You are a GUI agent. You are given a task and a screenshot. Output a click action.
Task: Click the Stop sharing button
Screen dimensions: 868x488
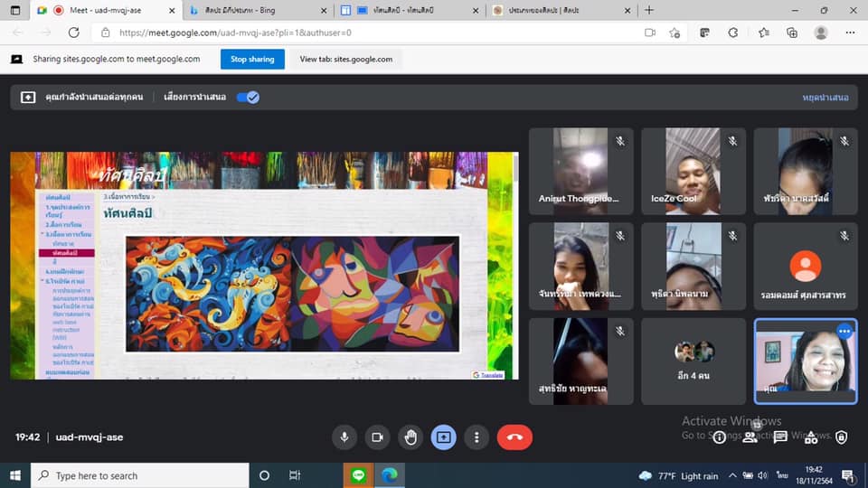click(252, 59)
